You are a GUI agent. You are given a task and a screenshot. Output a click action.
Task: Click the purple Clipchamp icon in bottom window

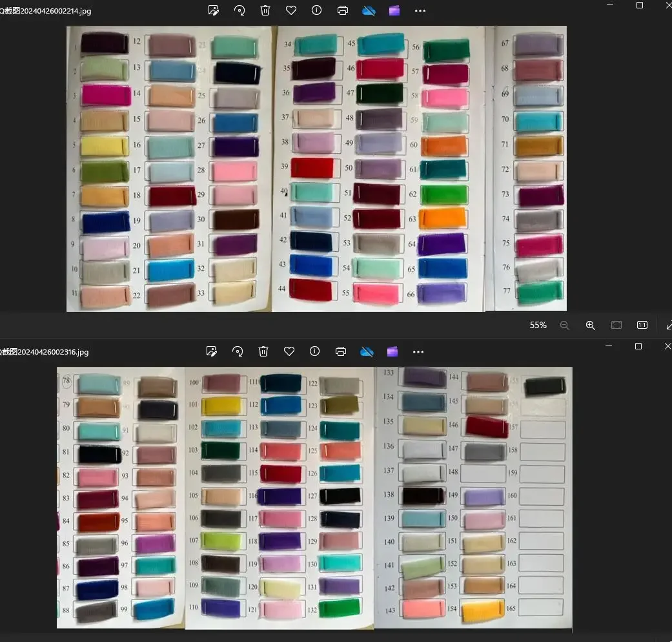[x=392, y=351]
